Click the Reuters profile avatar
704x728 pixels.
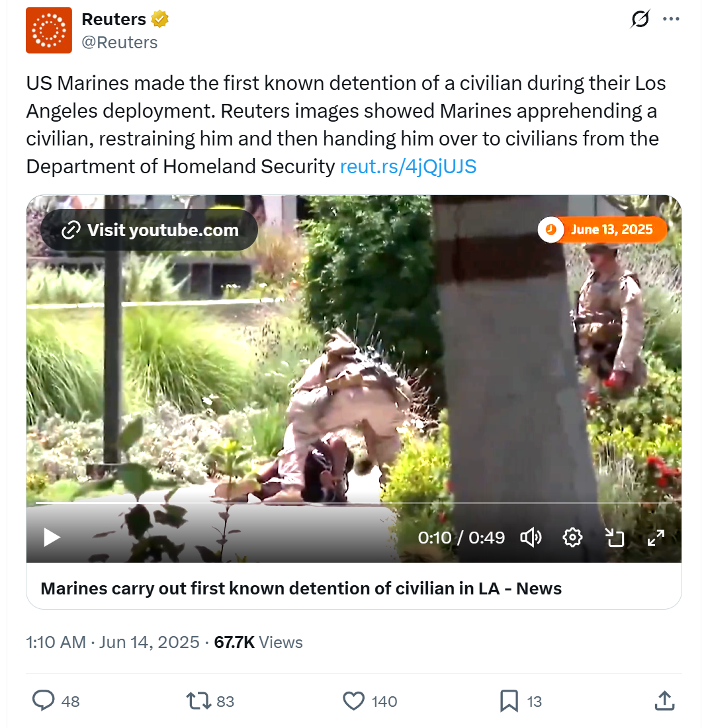click(x=49, y=30)
